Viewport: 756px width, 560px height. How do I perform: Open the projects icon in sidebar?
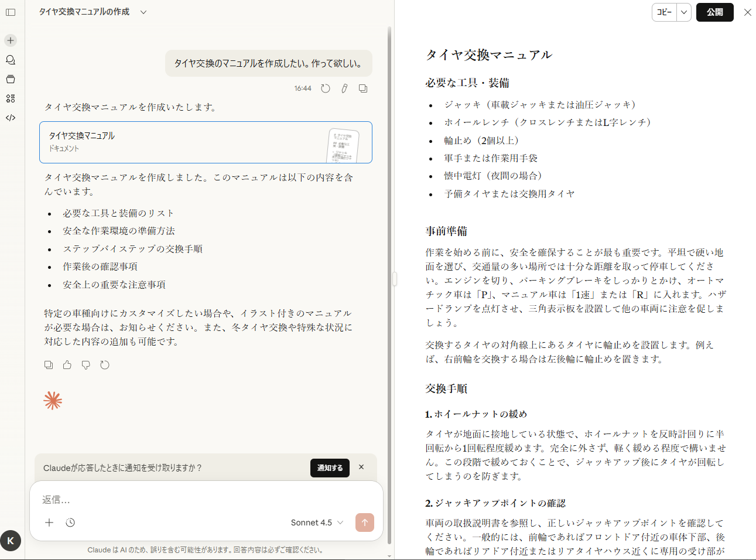point(11,79)
